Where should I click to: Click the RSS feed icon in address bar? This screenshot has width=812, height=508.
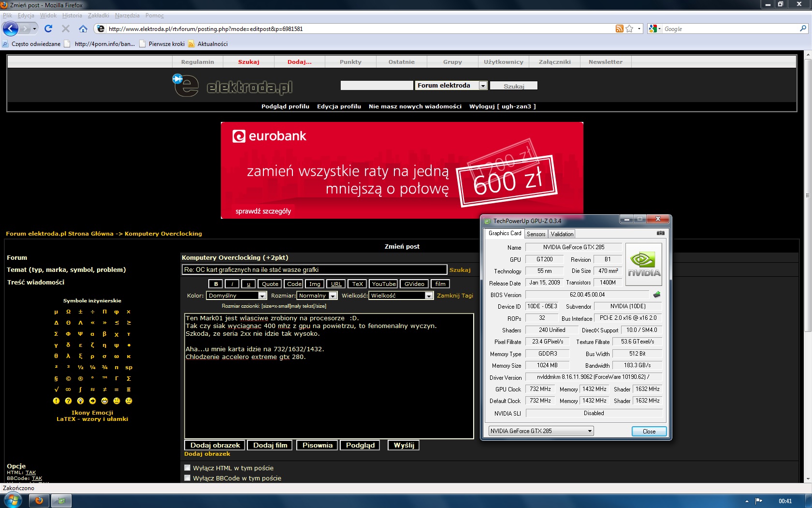[619, 29]
